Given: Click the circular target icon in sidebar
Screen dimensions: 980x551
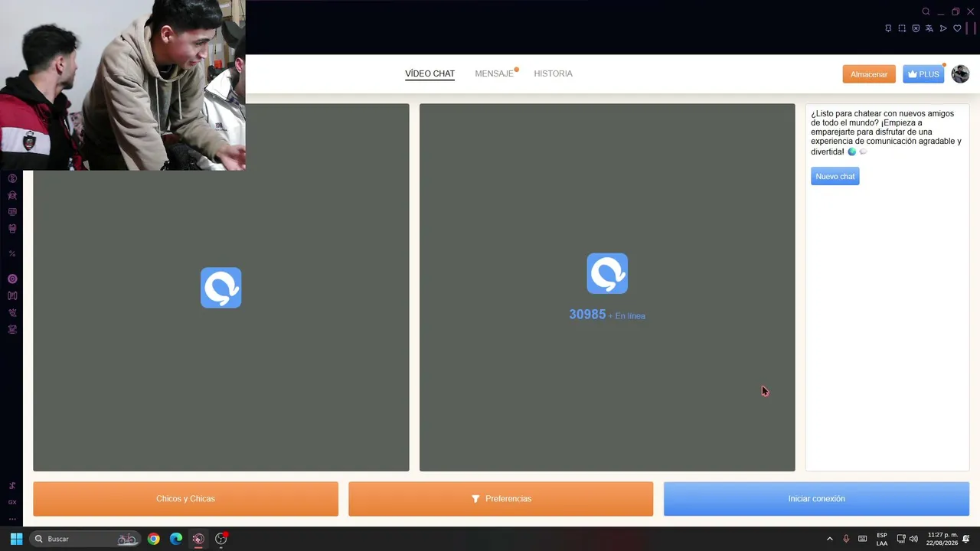Looking at the screenshot, I should click(x=12, y=279).
